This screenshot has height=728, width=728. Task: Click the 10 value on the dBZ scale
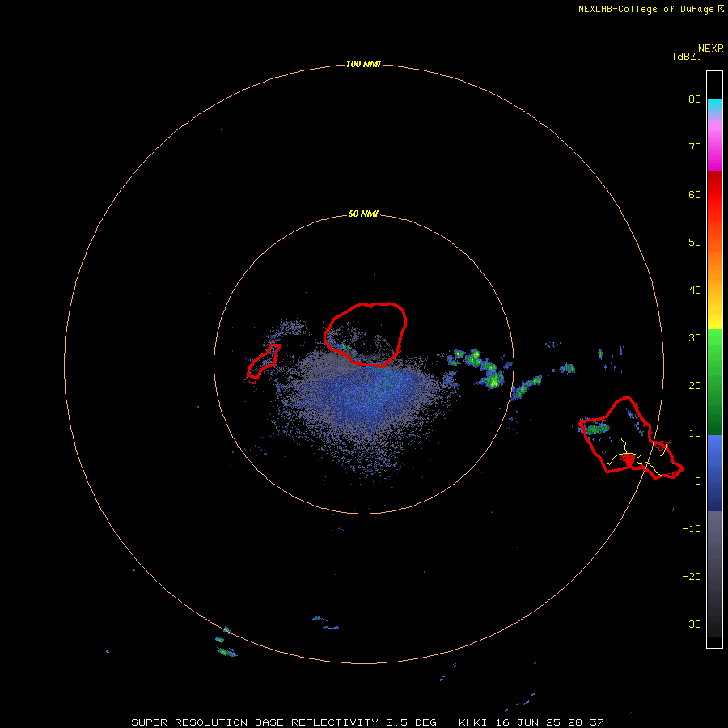[695, 434]
